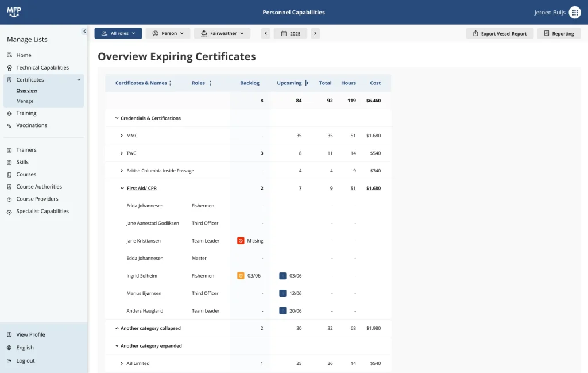Expand the AB Limited row

122,363
